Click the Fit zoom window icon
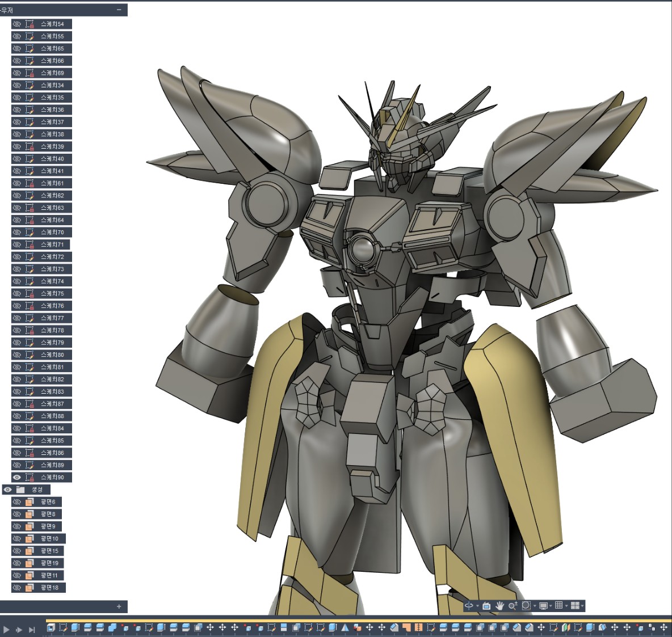This screenshot has height=637, width=672. tap(526, 606)
